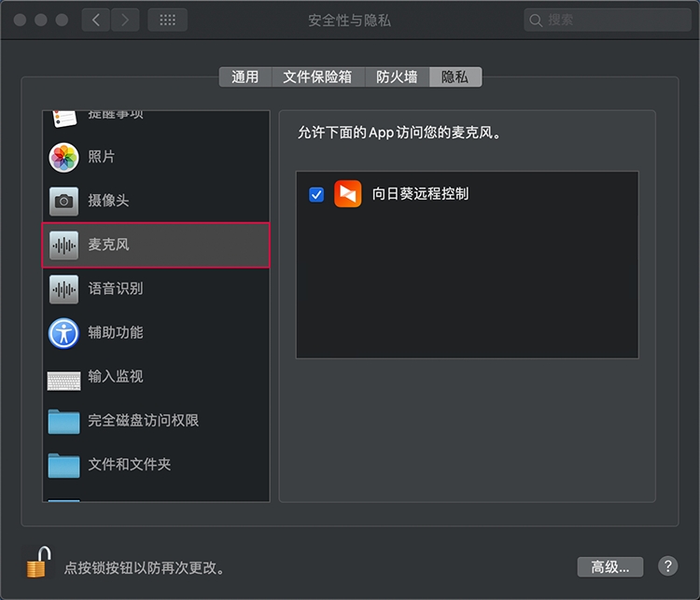
Task: Select the 隐私 (Privacy) tab
Action: coord(455,77)
